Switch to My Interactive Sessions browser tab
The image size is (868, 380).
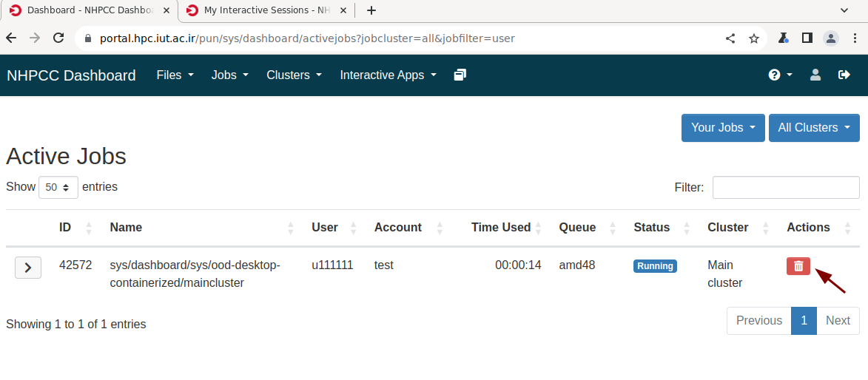pos(265,10)
